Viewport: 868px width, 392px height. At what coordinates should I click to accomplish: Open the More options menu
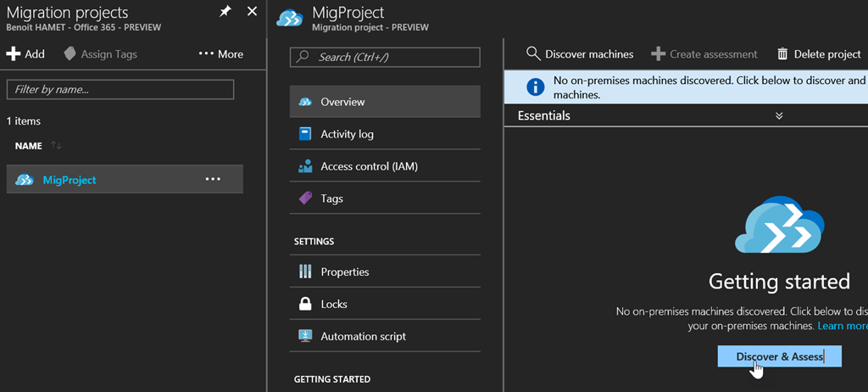[x=221, y=53]
